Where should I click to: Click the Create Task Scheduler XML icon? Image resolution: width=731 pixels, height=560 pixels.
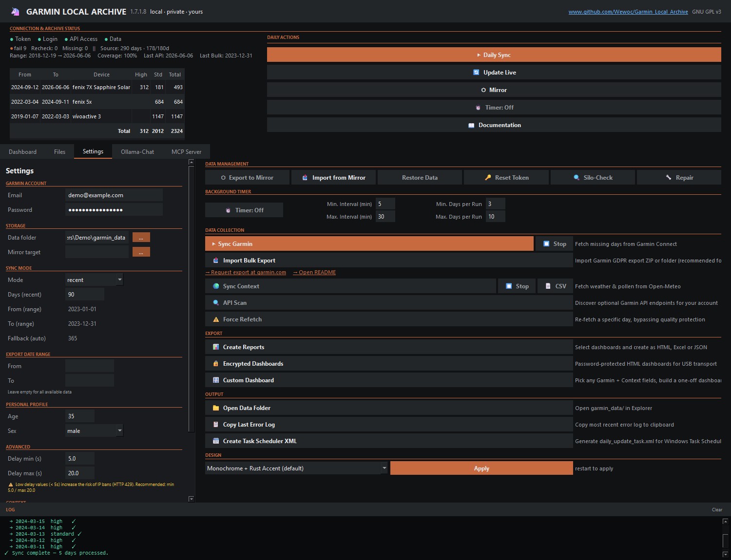pos(216,441)
